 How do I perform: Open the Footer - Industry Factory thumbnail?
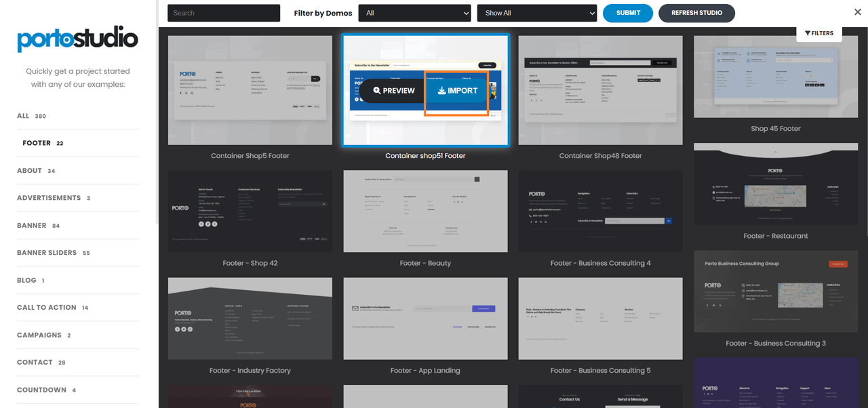250,319
